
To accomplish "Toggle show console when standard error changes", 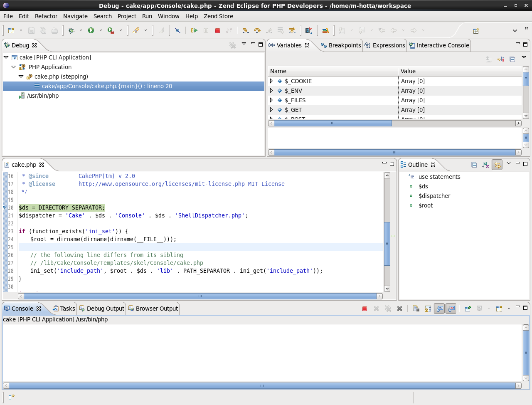I will [451, 309].
